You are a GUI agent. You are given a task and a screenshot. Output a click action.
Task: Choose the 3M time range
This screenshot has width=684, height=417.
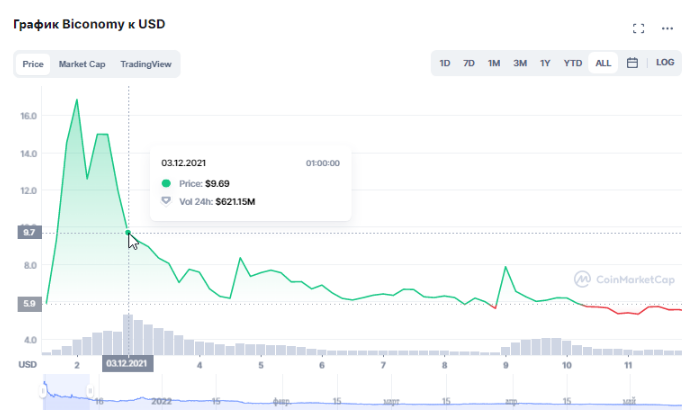point(520,63)
